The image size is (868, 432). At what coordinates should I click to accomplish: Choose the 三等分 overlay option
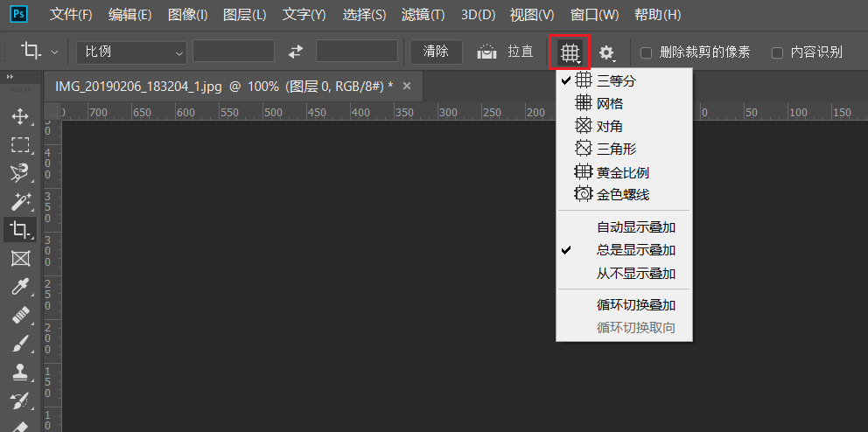624,80
